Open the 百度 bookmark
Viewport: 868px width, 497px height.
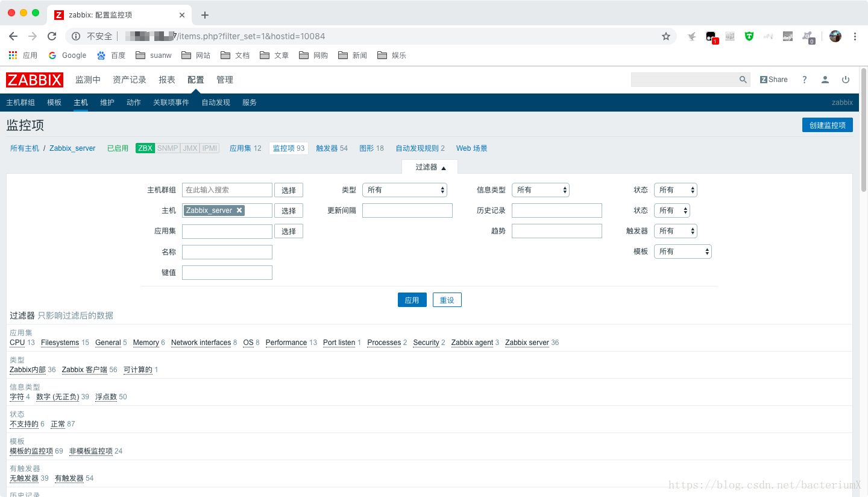point(111,55)
